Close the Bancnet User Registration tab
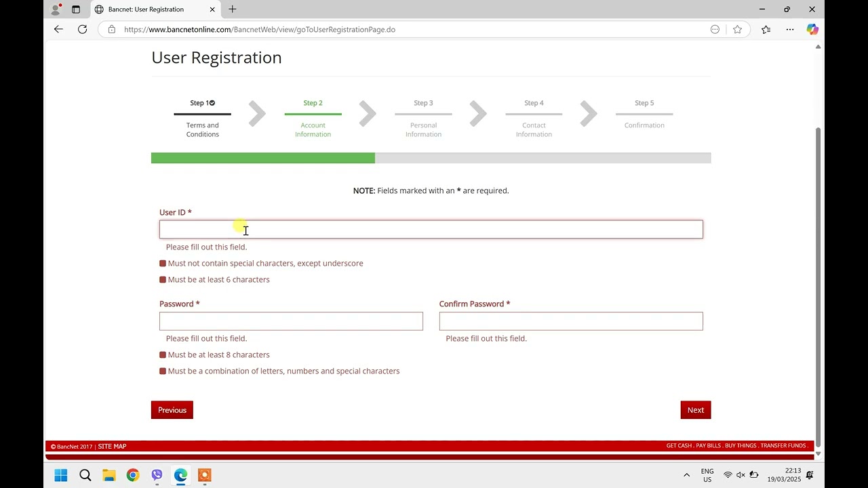868x488 pixels. (x=212, y=9)
